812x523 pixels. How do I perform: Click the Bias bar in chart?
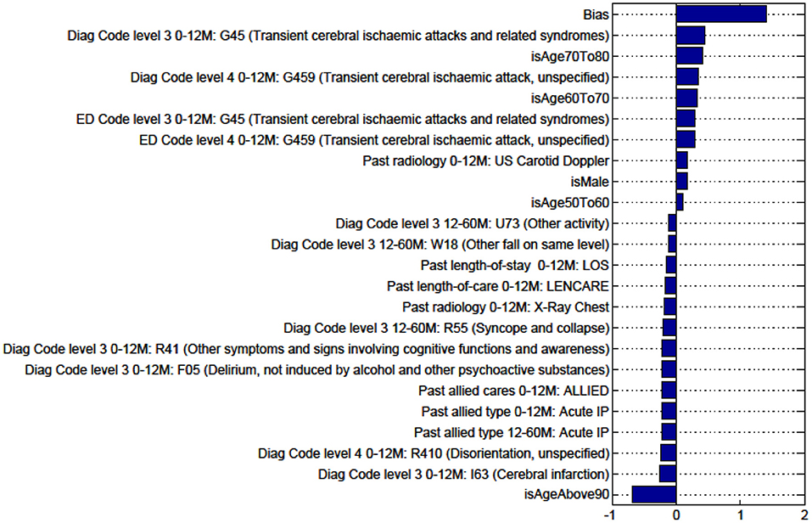tap(721, 14)
